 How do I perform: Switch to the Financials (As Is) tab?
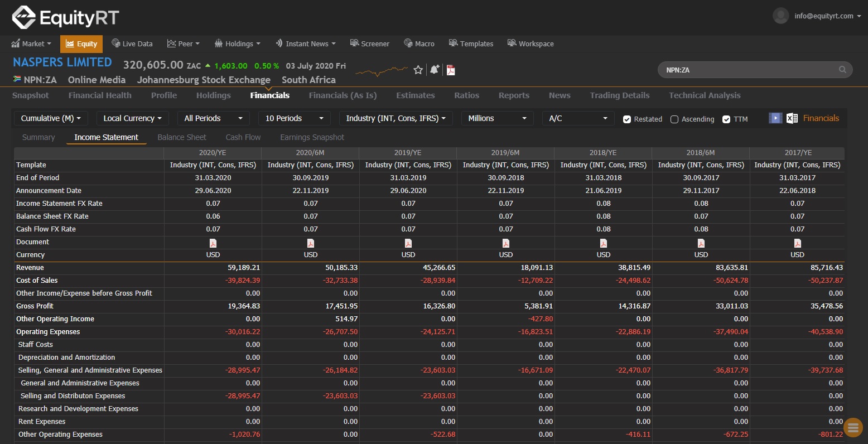[343, 95]
